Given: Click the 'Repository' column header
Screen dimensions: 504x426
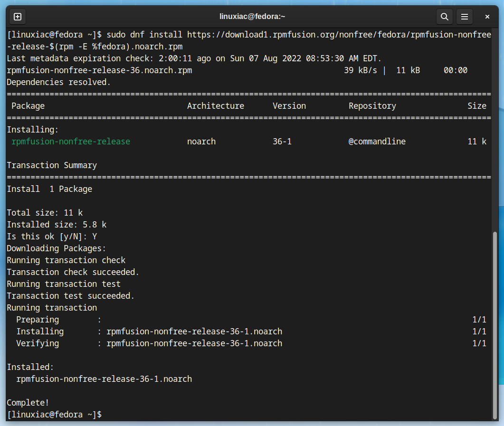Looking at the screenshot, I should coord(372,106).
